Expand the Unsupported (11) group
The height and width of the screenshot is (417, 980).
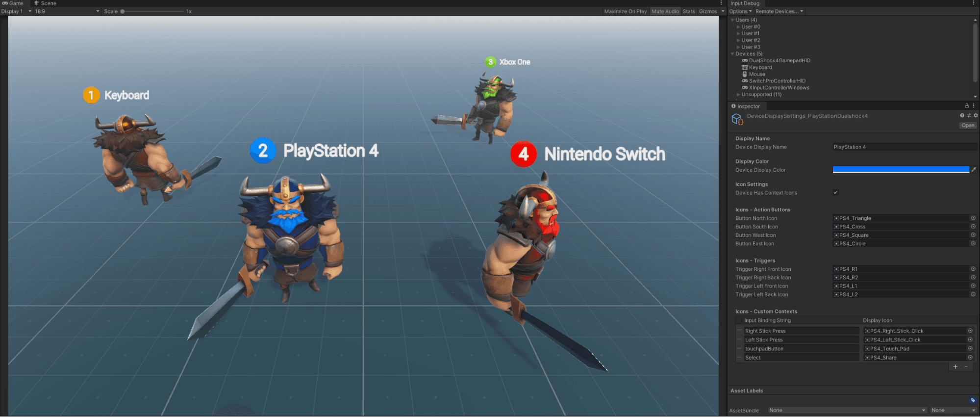(738, 95)
